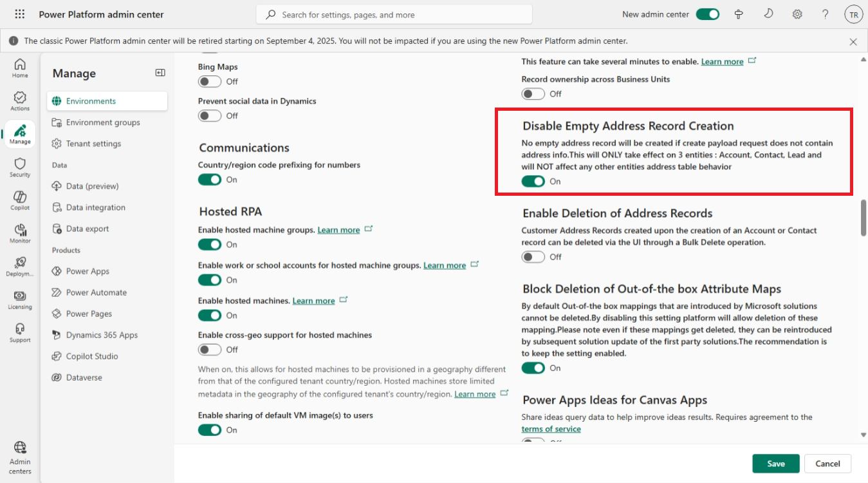This screenshot has width=868, height=483.
Task: Toggle sharing of default VM images
Action: [x=210, y=430]
